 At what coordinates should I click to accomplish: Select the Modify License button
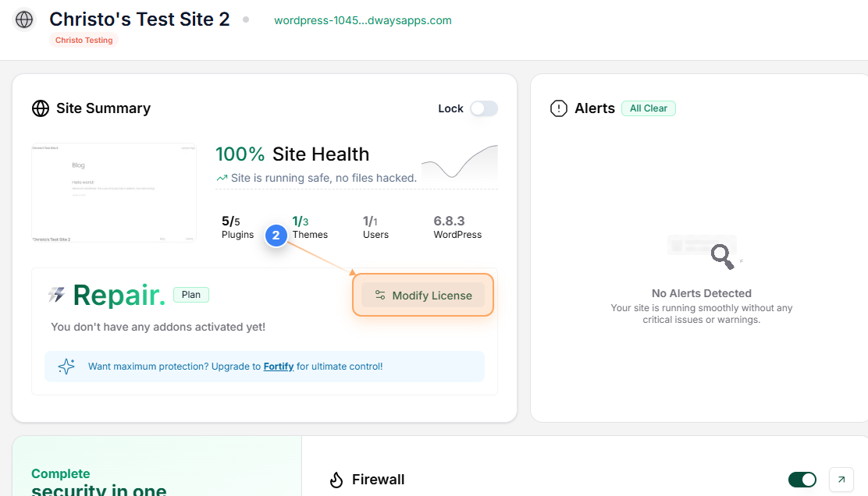pos(422,295)
